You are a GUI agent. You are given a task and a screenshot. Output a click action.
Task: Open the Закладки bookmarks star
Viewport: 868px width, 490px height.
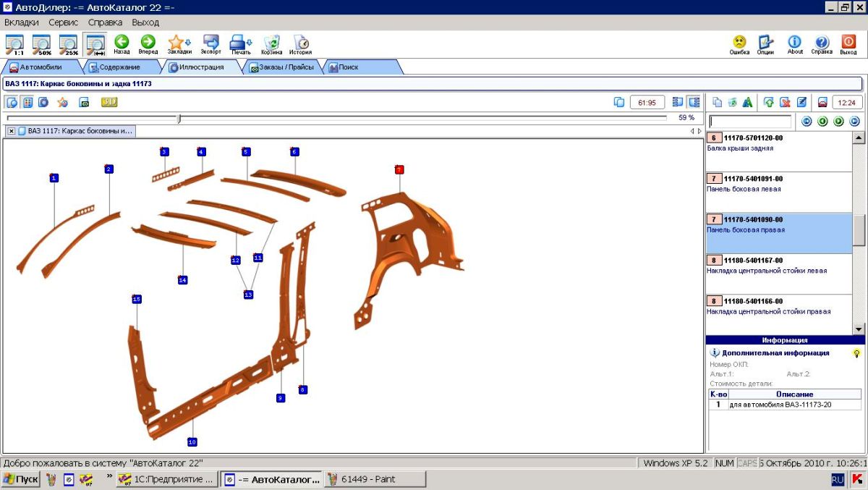[x=179, y=45]
